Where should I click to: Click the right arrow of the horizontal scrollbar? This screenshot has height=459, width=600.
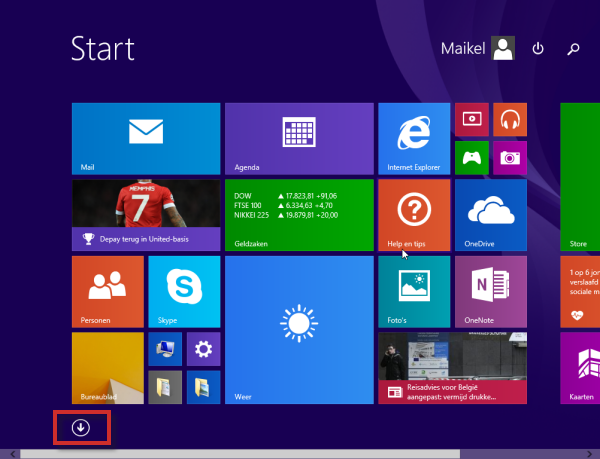click(589, 454)
